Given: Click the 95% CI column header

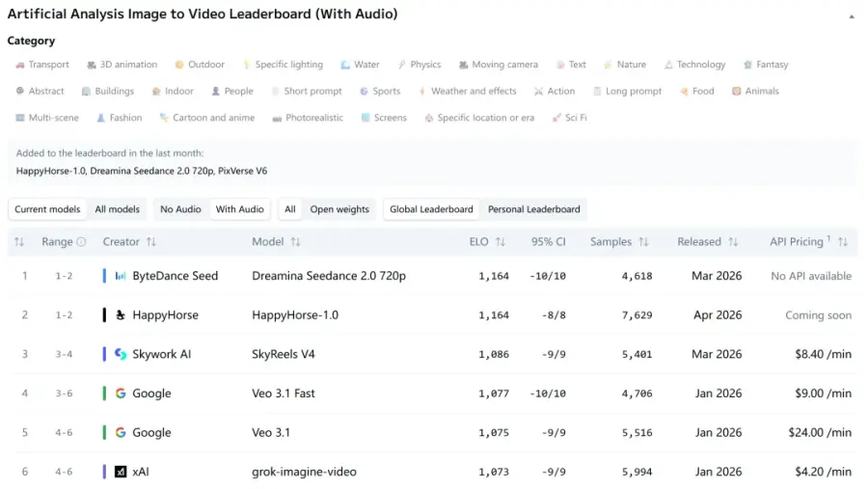Looking at the screenshot, I should point(548,242).
